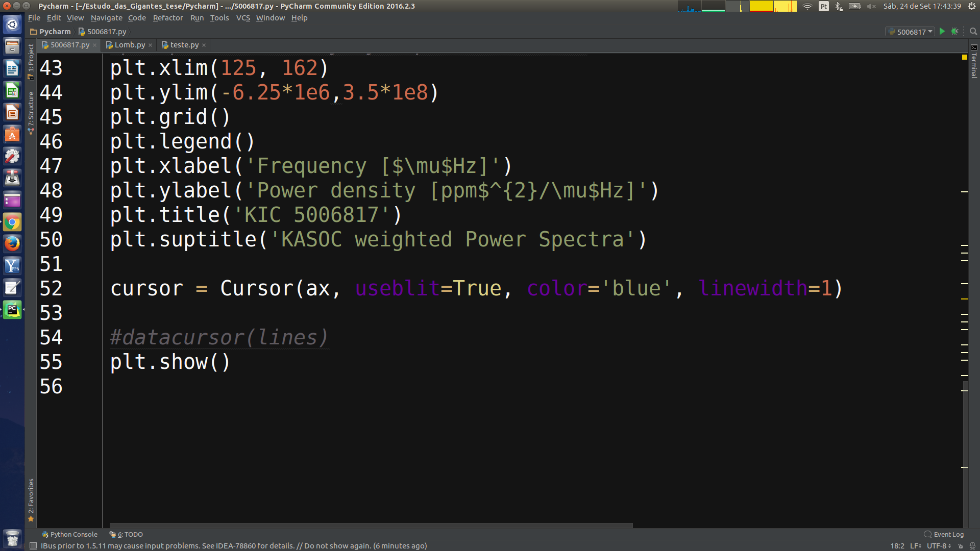Screen dimensions: 980x551
Task: Change file encoding UTF-8 in status bar
Action: (939, 546)
